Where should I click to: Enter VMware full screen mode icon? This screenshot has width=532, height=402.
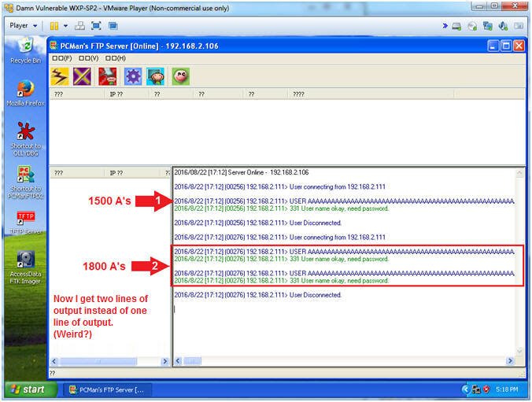click(96, 26)
